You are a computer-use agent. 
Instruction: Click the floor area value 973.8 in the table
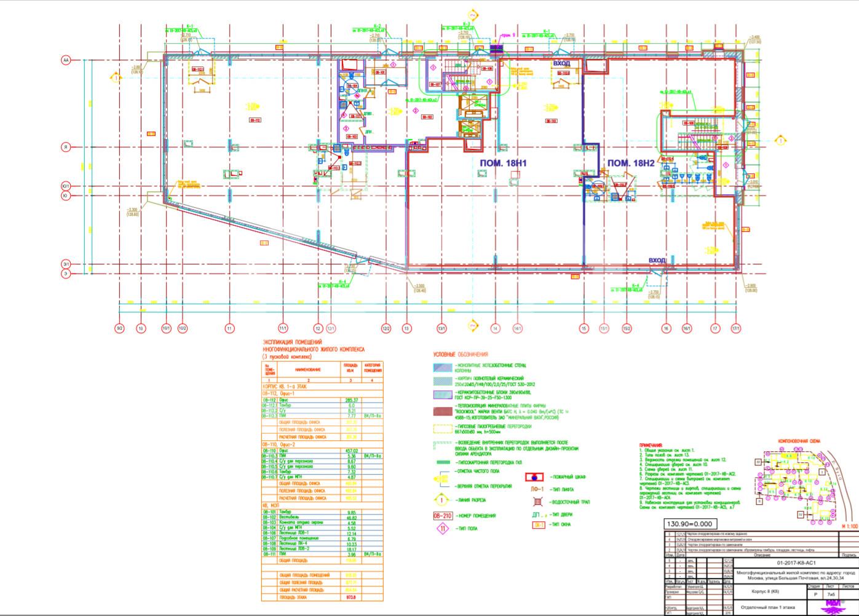click(350, 597)
